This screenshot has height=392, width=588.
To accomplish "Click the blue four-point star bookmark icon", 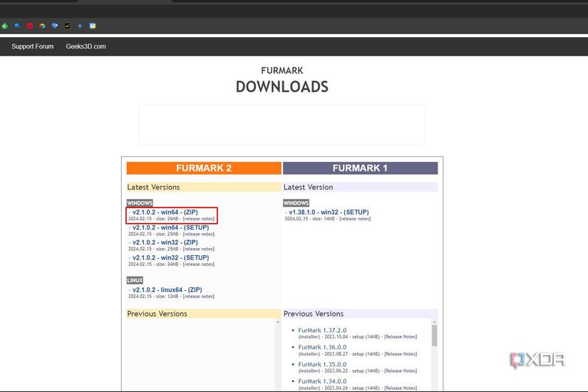I will point(80,26).
